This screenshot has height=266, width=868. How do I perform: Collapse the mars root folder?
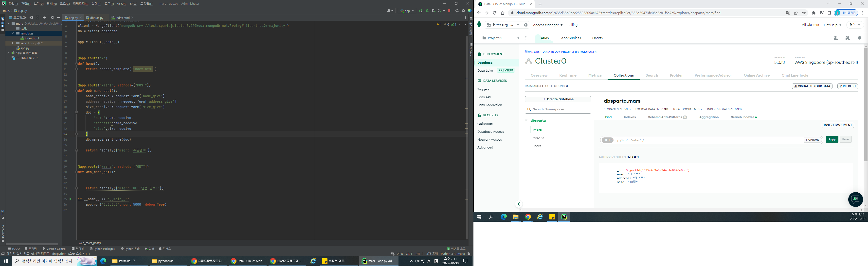click(8, 24)
